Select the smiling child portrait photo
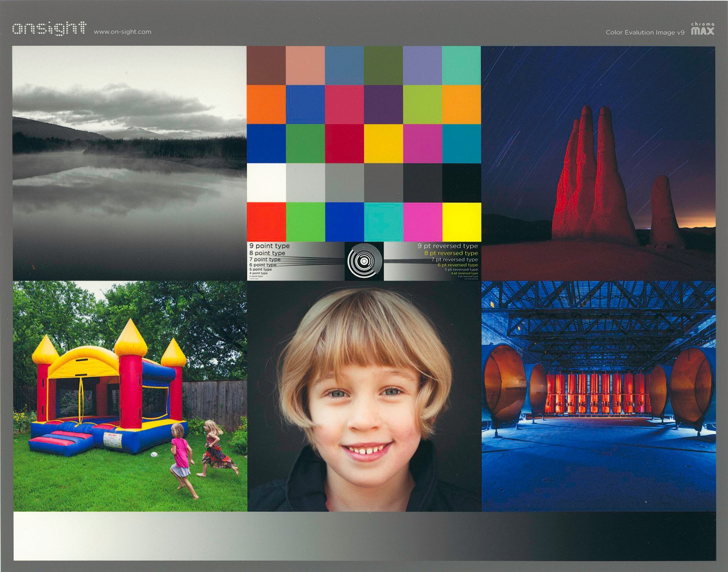 (364, 396)
